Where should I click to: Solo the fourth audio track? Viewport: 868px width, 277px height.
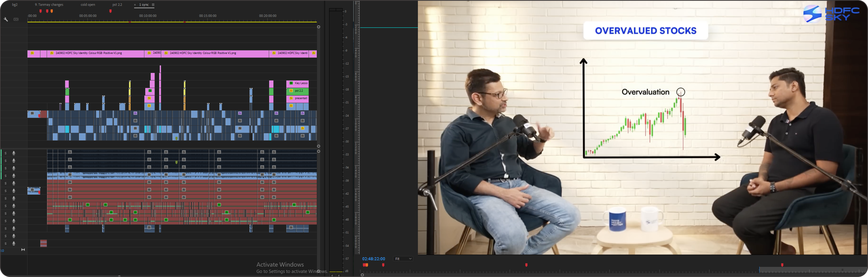5,176
